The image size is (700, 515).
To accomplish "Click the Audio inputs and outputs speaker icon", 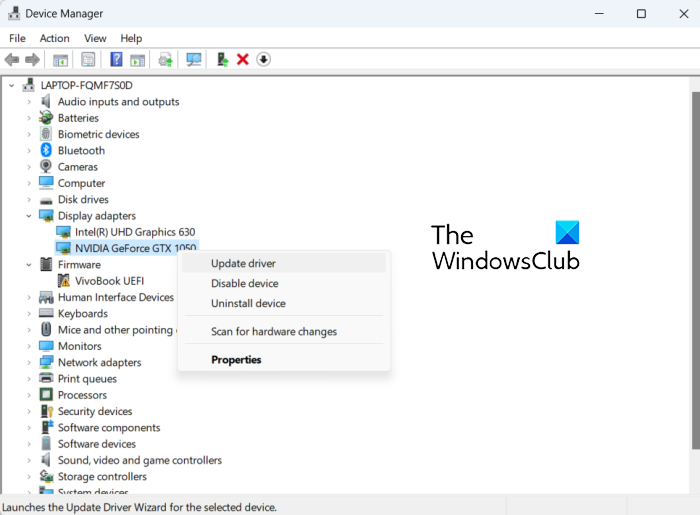I will 46,101.
